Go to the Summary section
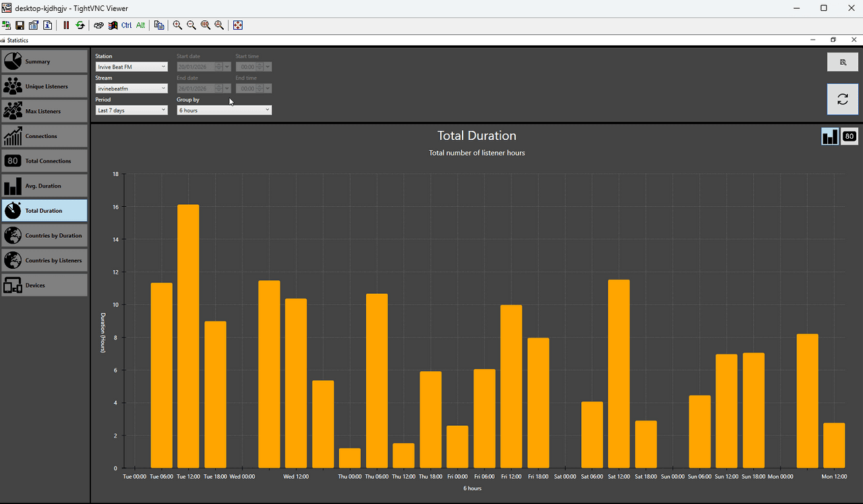 click(x=44, y=61)
